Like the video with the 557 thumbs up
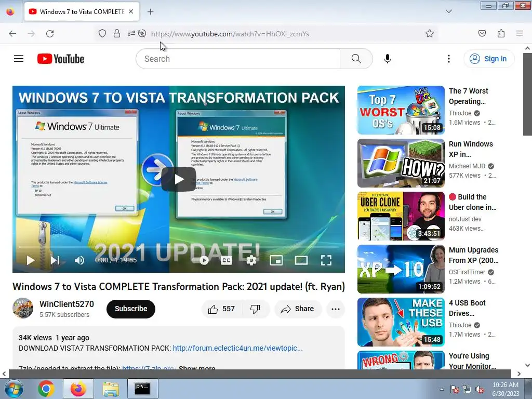This screenshot has height=399, width=532. pos(222,309)
